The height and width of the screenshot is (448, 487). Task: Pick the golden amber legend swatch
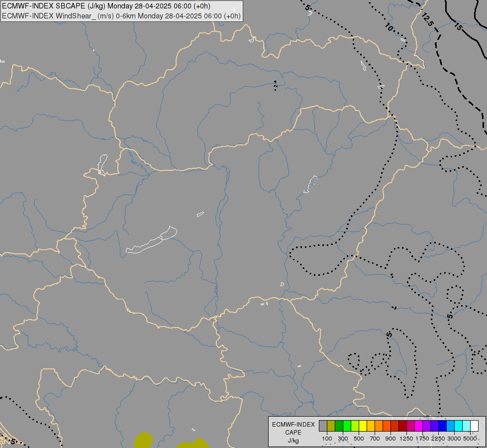[371, 426]
